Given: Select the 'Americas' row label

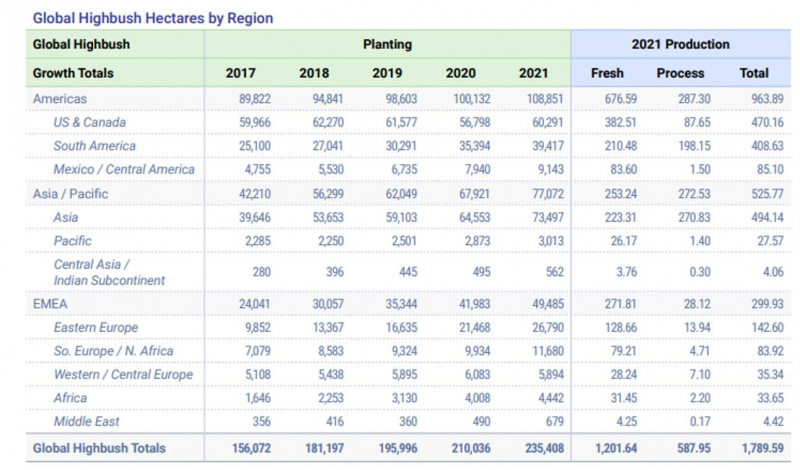Looking at the screenshot, I should [x=60, y=98].
